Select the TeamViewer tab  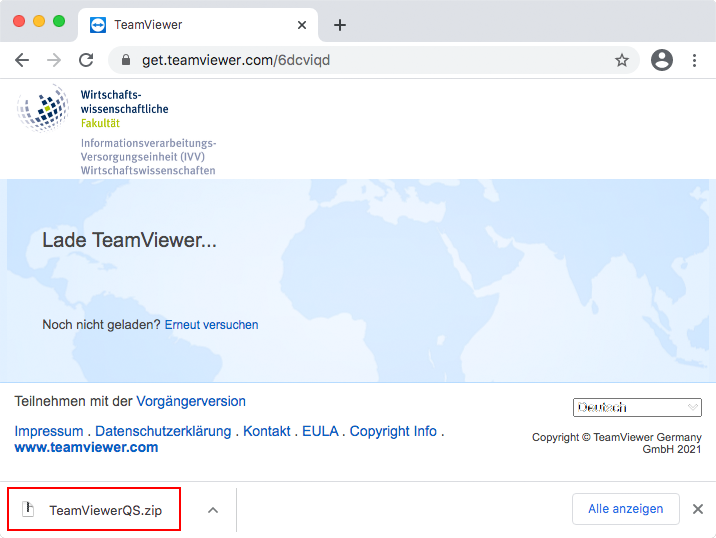click(x=198, y=25)
